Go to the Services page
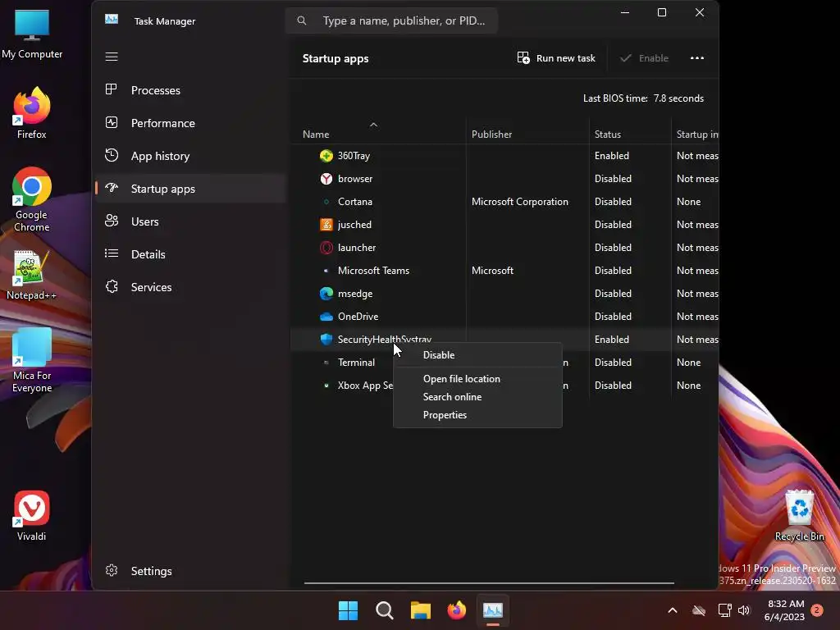840x630 pixels. point(190,287)
